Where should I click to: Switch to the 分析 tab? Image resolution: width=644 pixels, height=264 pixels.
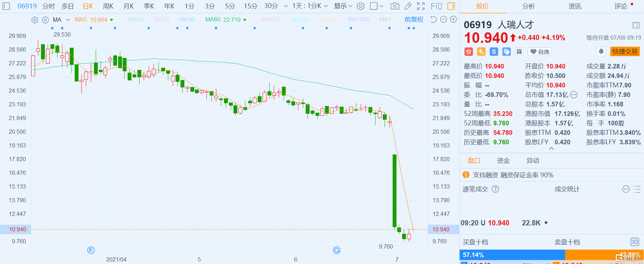528,6
